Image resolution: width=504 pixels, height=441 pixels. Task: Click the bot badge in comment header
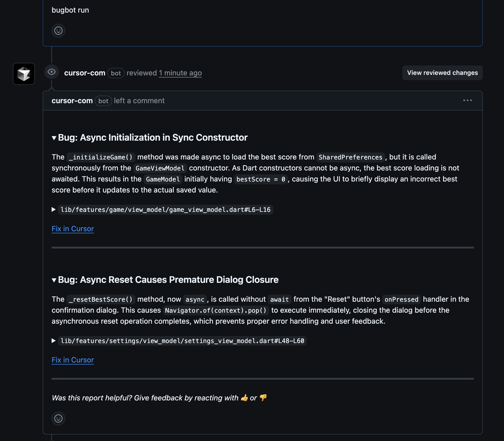point(103,101)
